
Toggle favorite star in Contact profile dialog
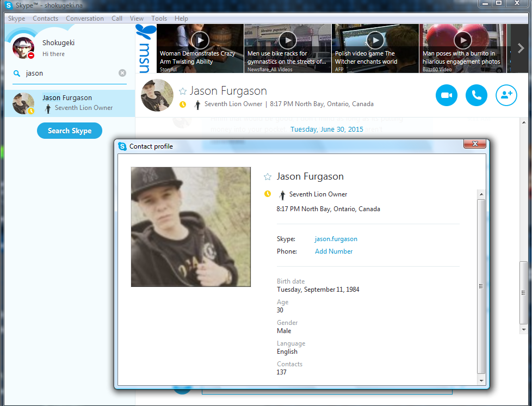tap(268, 176)
